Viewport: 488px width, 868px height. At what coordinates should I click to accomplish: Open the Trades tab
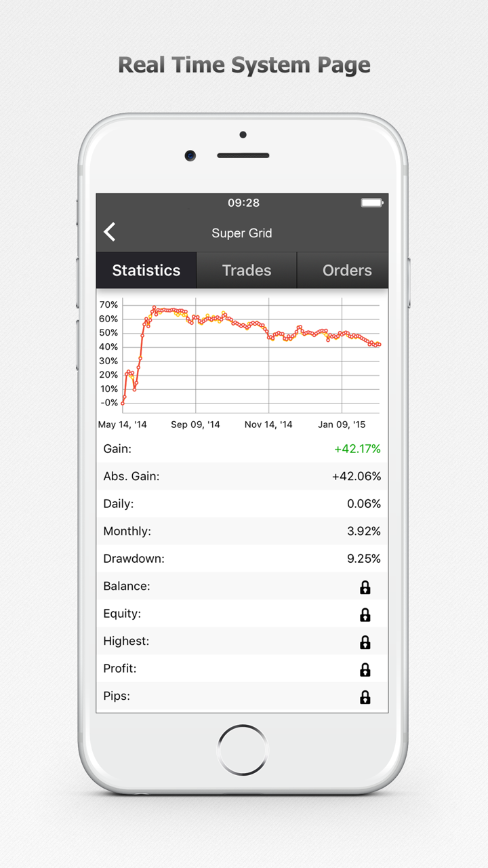coord(247,271)
